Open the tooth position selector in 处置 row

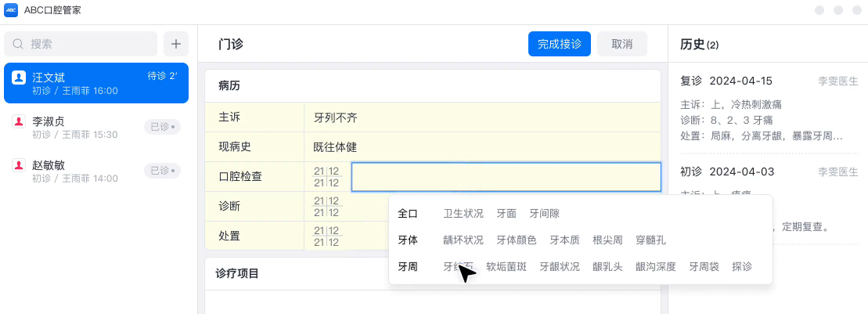tap(326, 236)
